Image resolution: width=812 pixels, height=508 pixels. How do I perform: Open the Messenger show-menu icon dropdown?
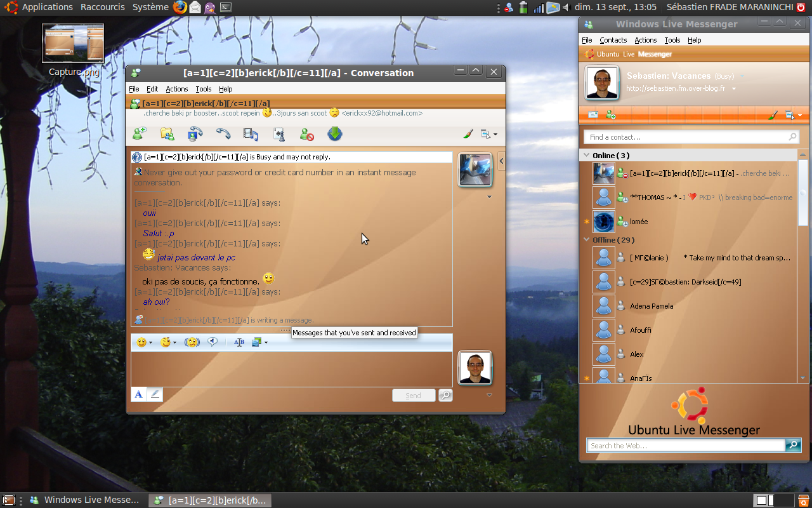[x=793, y=115]
